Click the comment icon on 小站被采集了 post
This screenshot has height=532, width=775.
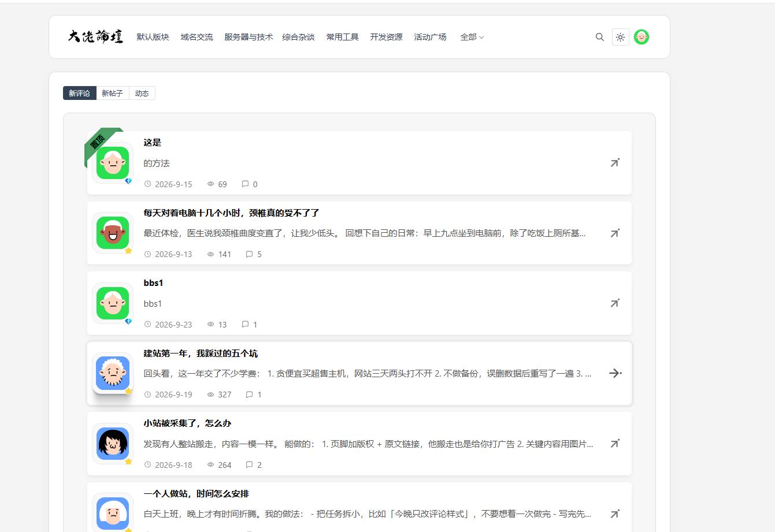(x=249, y=465)
